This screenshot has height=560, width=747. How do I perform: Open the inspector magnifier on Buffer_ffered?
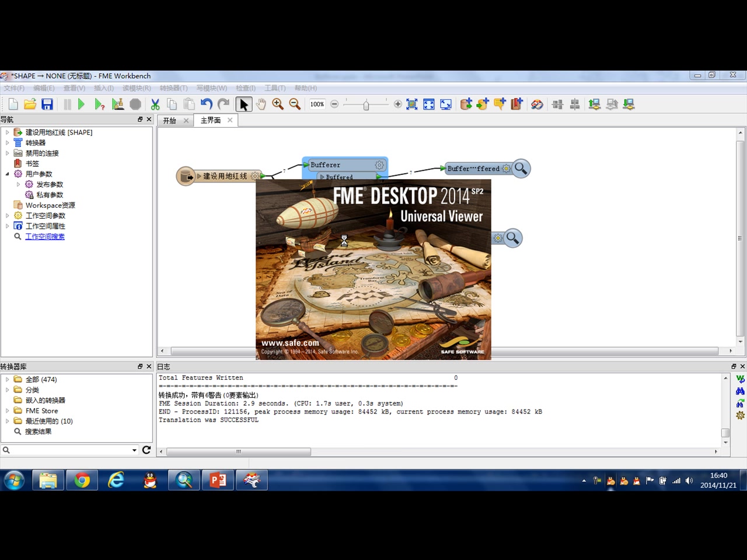click(x=521, y=169)
